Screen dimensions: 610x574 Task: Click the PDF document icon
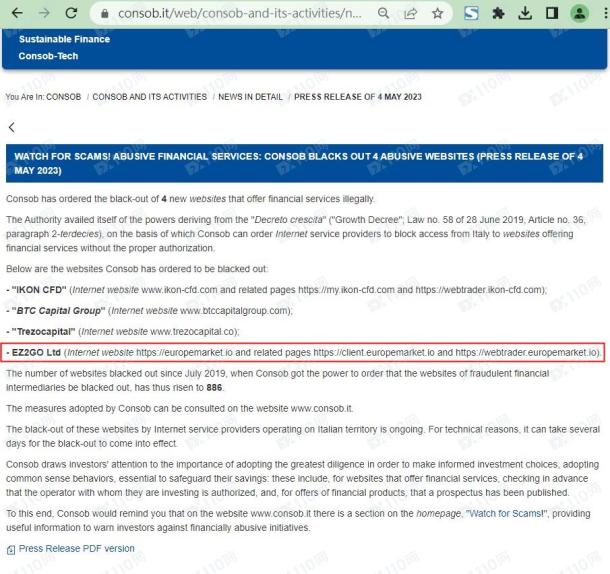[x=11, y=549]
